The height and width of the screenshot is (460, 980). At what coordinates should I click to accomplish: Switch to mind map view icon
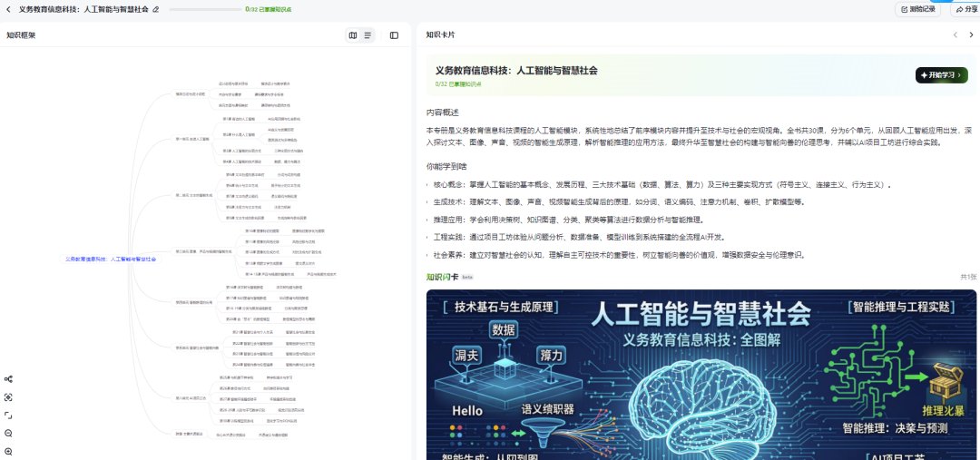point(353,35)
